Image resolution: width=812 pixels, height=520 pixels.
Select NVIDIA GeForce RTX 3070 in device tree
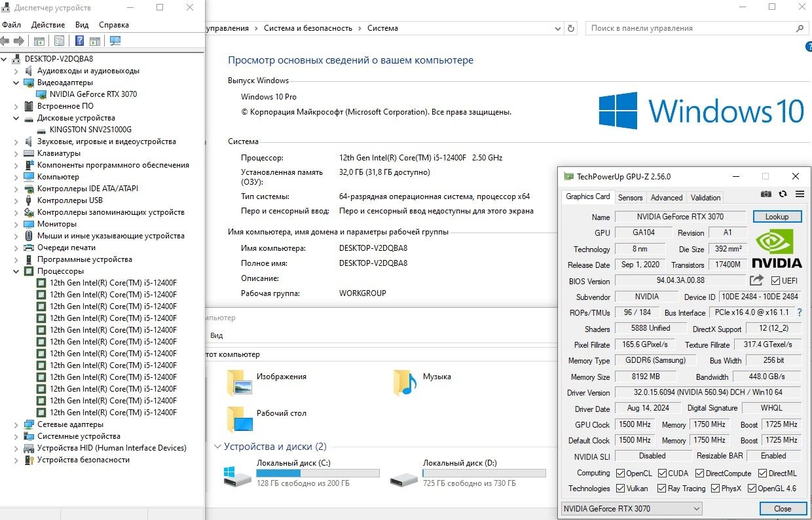[93, 94]
